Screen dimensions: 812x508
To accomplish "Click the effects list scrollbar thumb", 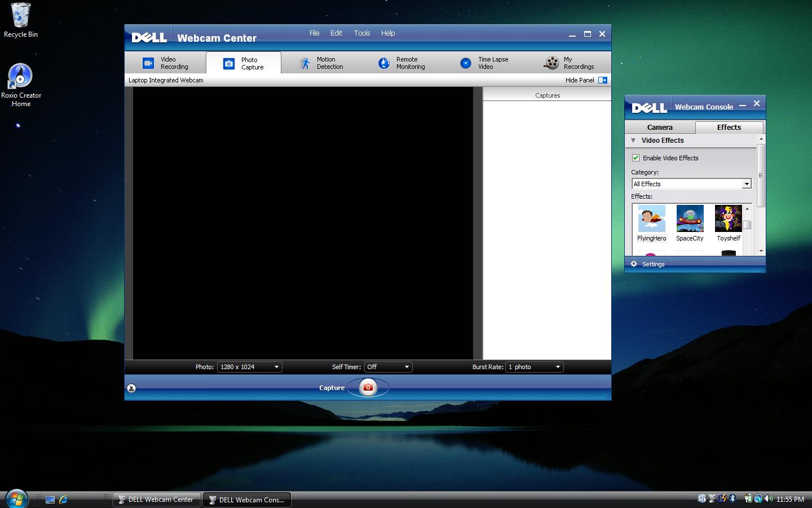I will 747,225.
